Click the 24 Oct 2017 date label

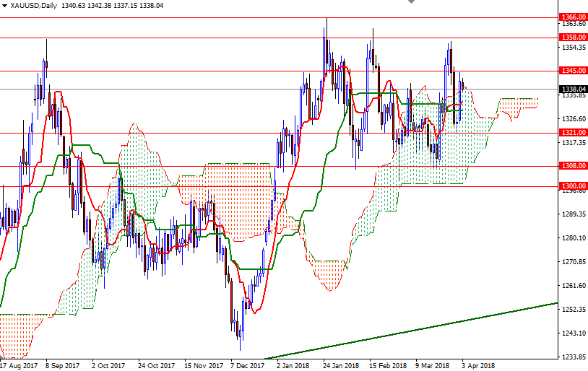[156, 365]
